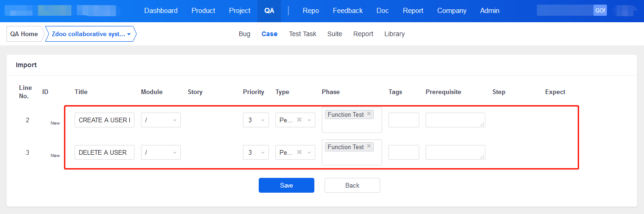The height and width of the screenshot is (214, 644).
Task: Expand Zdoo collaborative system product selector
Action: click(x=90, y=34)
